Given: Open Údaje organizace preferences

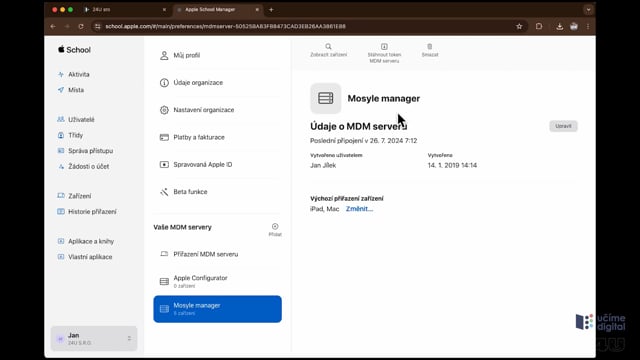Looking at the screenshot, I should click(x=217, y=82).
